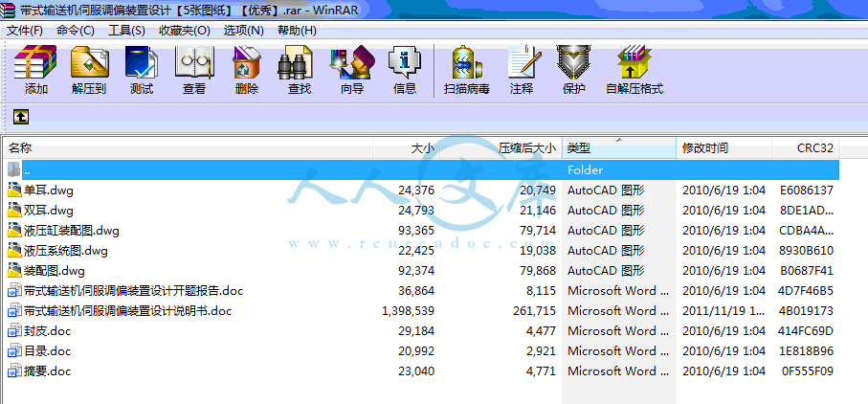Click the Word icon of 目录.doc
Image resolution: width=868 pixels, height=404 pixels.
click(x=14, y=351)
